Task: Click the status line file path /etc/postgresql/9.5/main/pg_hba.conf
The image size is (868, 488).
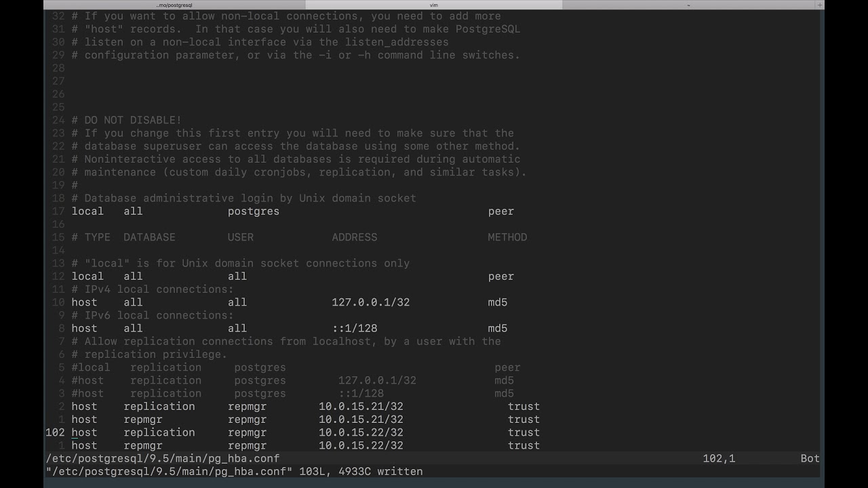Action: coord(163,458)
